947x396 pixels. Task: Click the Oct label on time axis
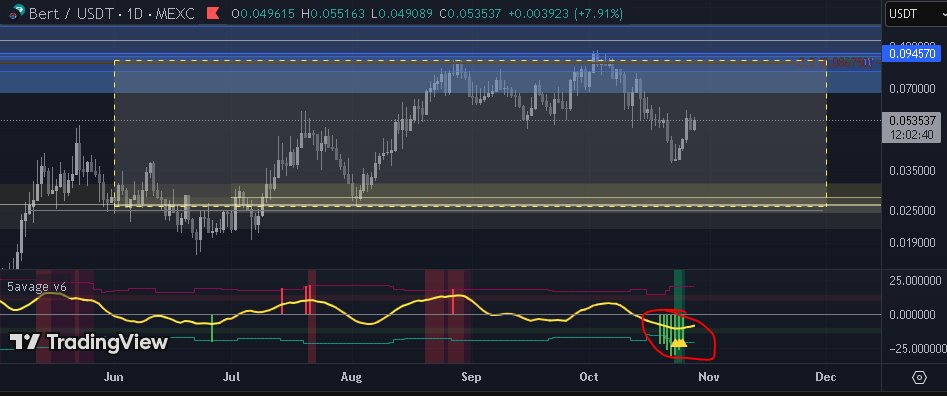coord(589,377)
